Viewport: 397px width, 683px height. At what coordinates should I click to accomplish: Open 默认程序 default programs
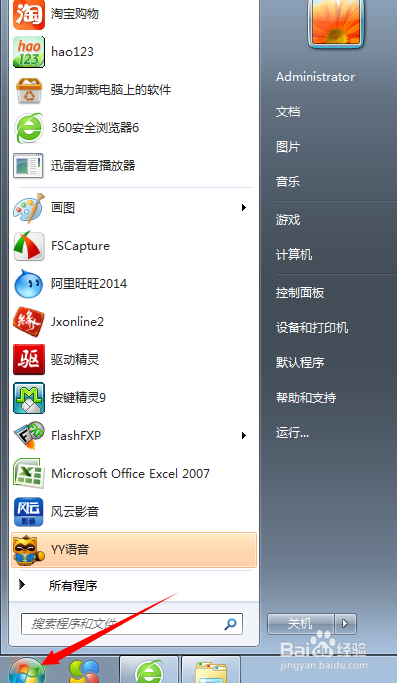point(300,362)
